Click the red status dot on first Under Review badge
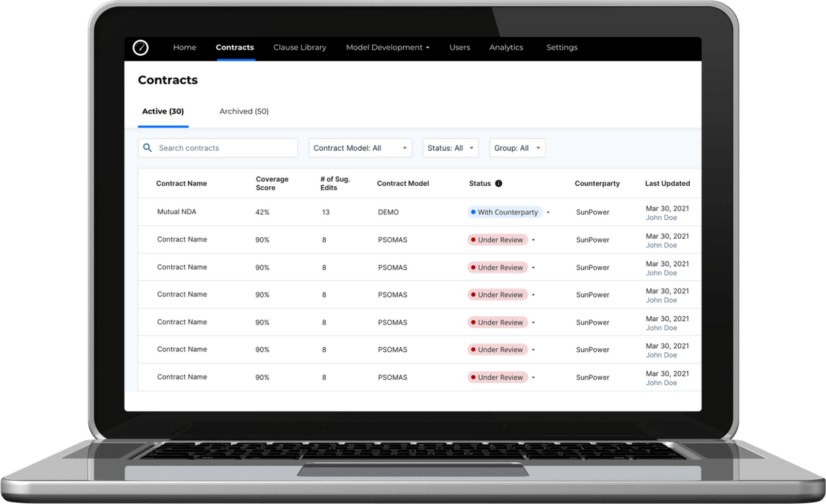 (x=473, y=239)
